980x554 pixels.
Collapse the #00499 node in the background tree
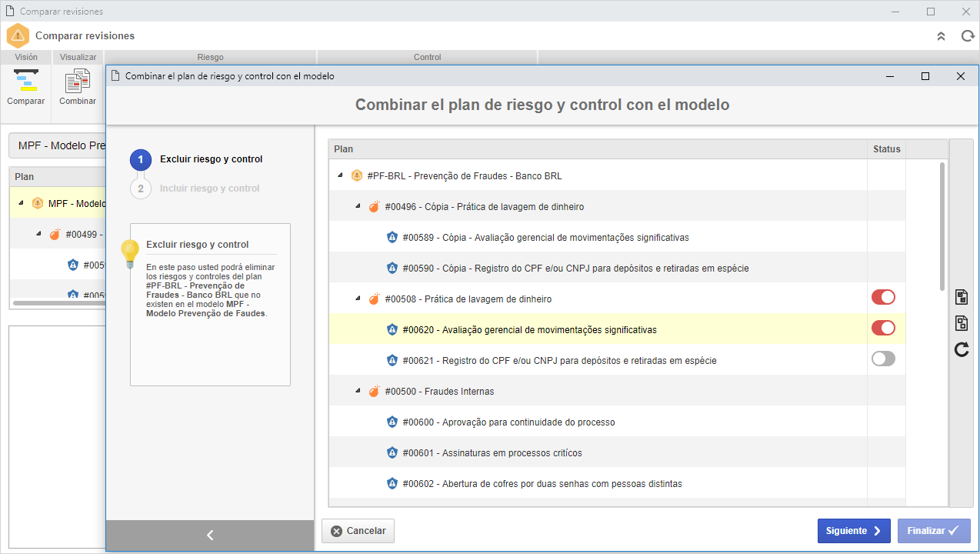(x=38, y=234)
